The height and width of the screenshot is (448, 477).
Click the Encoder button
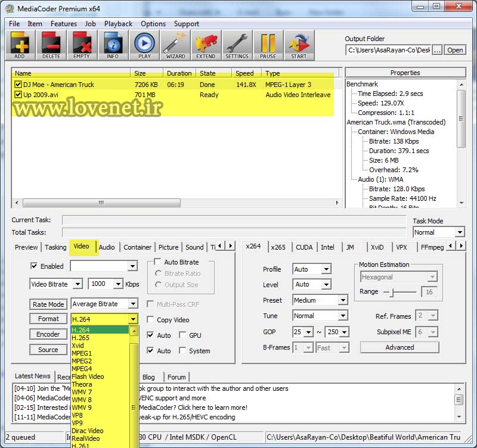[x=48, y=334]
